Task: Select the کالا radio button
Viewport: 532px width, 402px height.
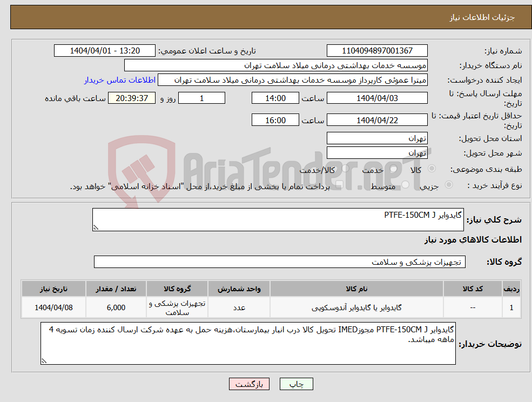Action: (x=432, y=169)
